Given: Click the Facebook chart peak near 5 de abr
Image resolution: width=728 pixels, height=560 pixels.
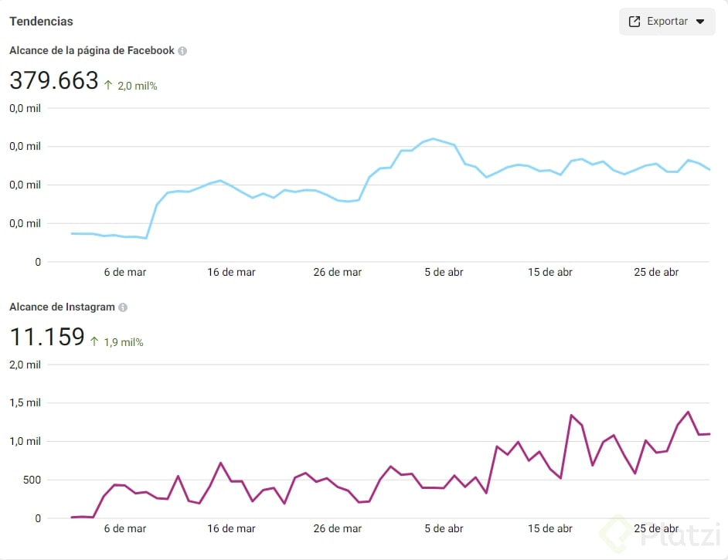Looking at the screenshot, I should [x=434, y=139].
